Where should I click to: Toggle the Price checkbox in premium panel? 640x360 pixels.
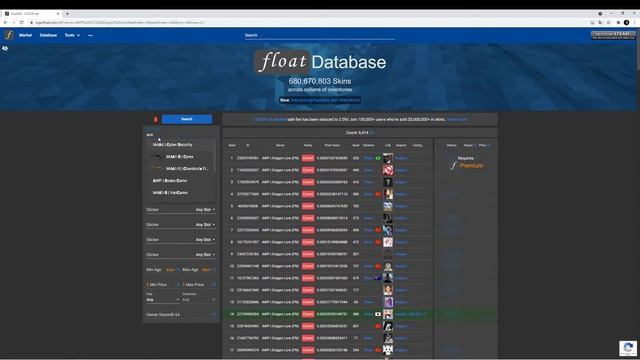(x=489, y=145)
